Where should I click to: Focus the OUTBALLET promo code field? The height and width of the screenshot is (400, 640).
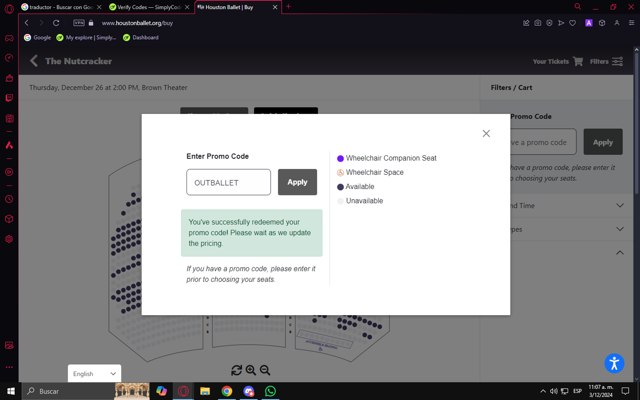coord(228,182)
